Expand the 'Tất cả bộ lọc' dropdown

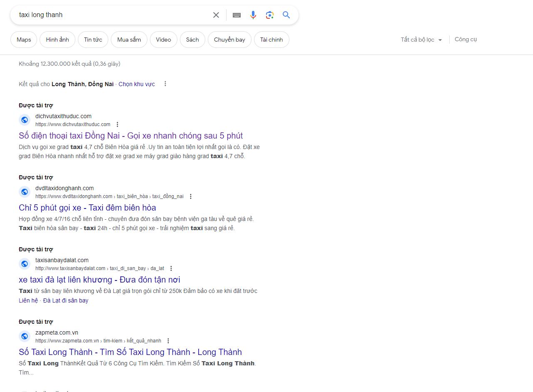point(421,40)
